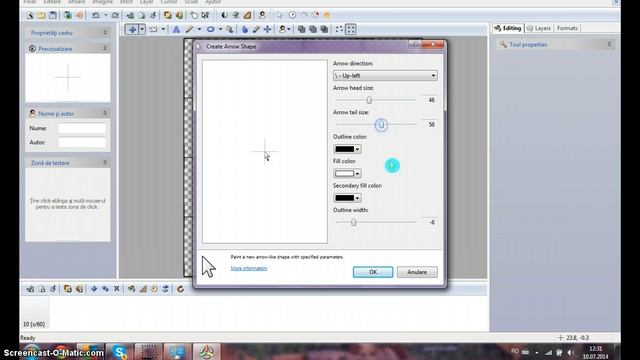Collapse the Tool properties panel
Image resolution: width=640 pixels, height=360 pixels.
pos(609,44)
